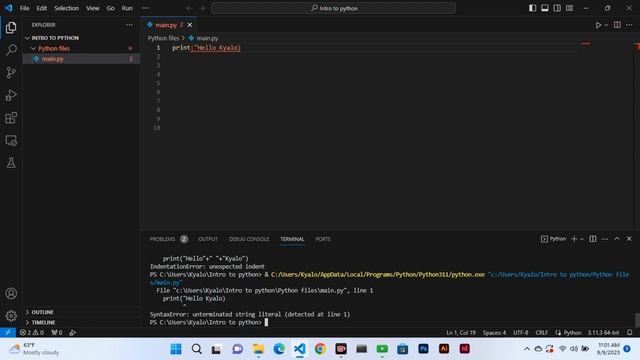Open the Run and Debug view
The width and height of the screenshot is (640, 360).
(x=11, y=95)
